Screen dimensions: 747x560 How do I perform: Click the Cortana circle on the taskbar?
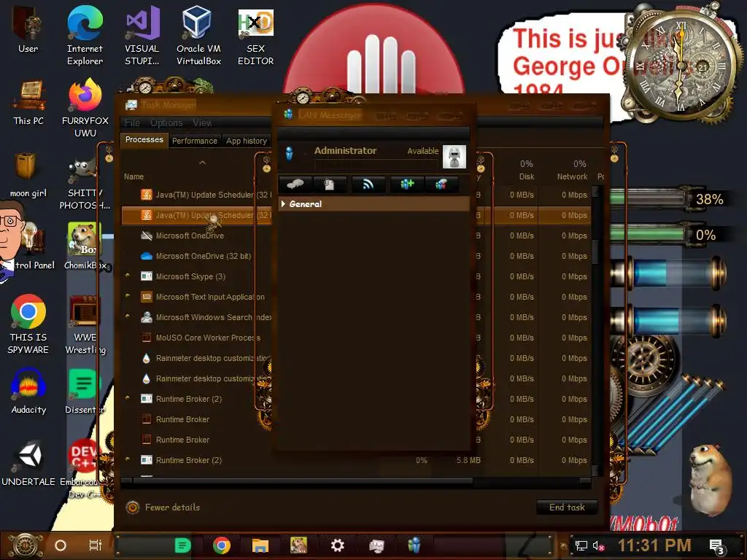pyautogui.click(x=61, y=545)
